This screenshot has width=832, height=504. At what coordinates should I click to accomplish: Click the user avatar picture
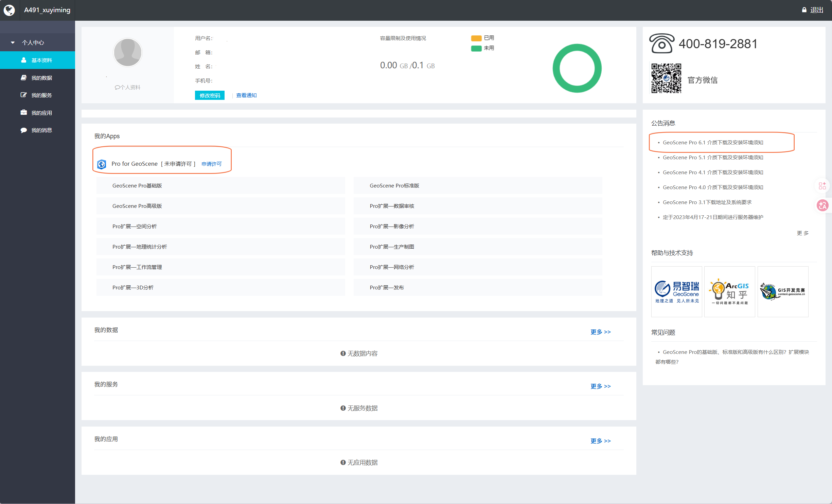coord(127,53)
